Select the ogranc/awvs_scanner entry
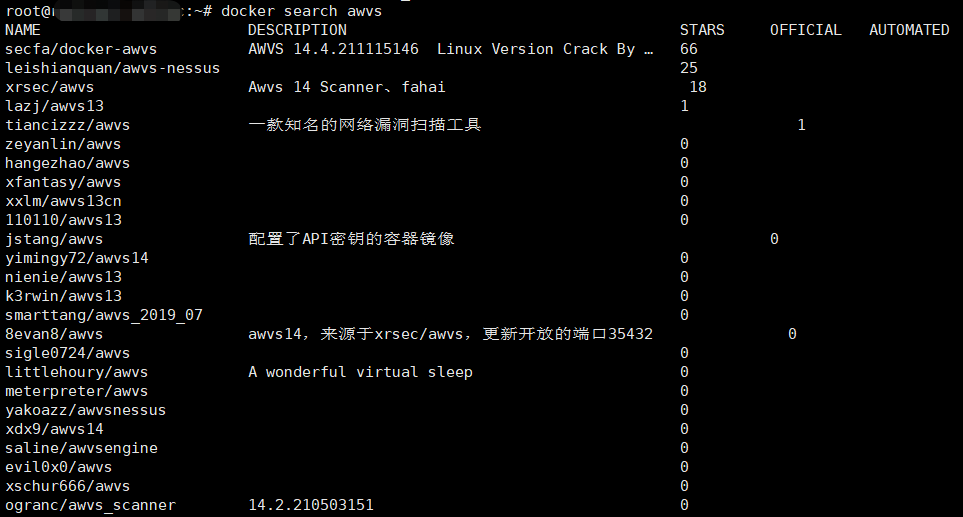The width and height of the screenshot is (963, 517). [90, 505]
